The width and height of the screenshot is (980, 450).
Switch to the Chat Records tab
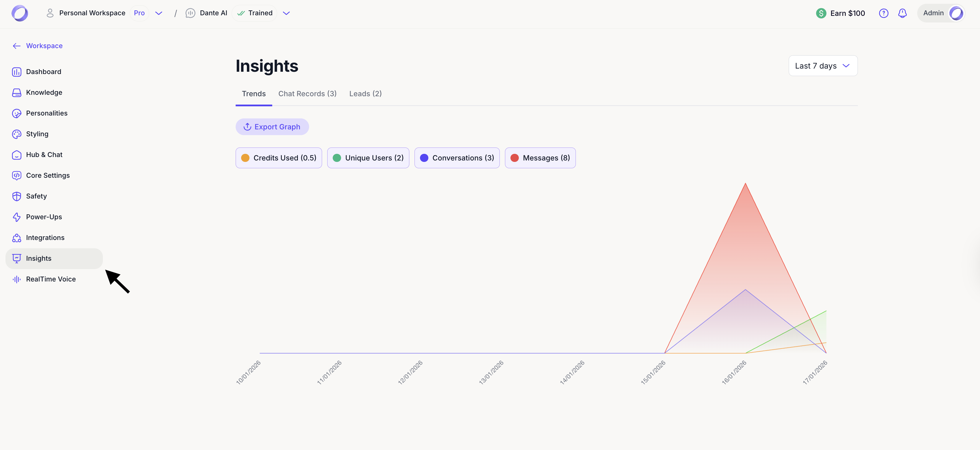307,94
